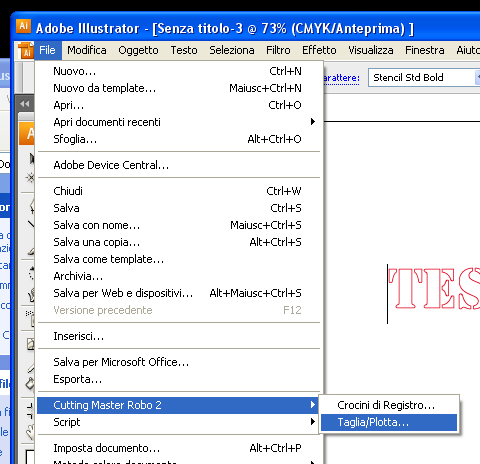The image size is (480, 464).
Task: Open Adobe Device Central...
Action: (x=179, y=165)
